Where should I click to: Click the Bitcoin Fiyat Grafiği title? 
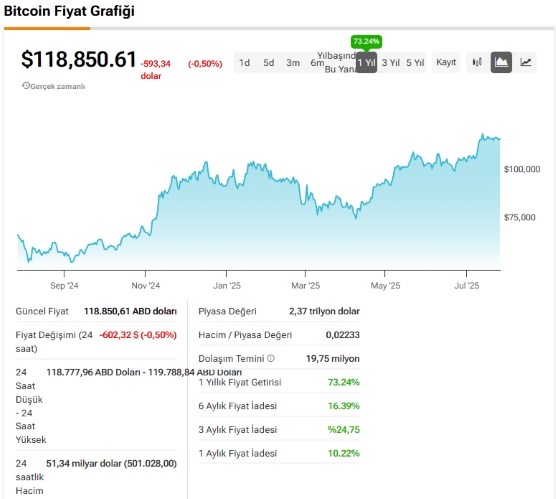click(69, 11)
